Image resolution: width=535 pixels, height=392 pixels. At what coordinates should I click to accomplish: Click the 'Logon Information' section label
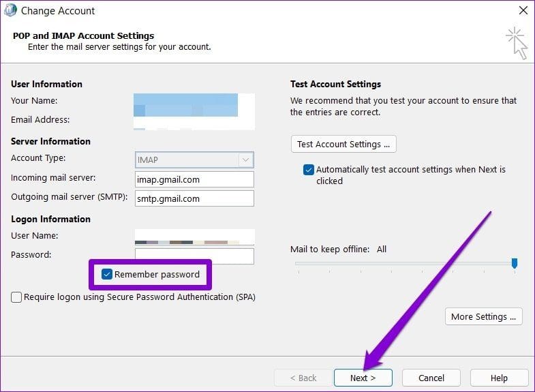[50, 219]
